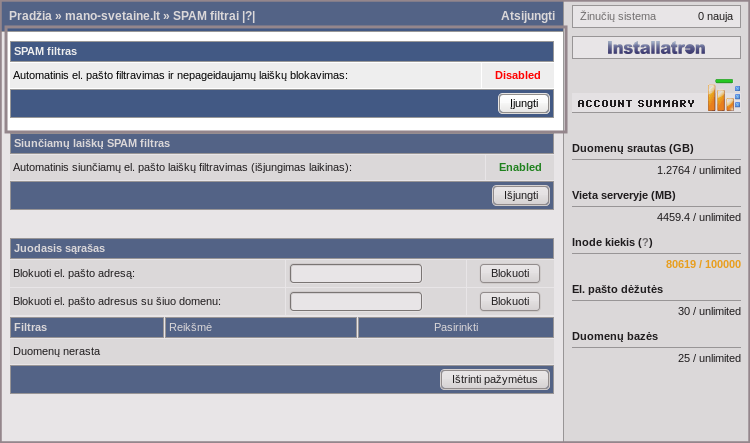Focus the block email address field
Viewport: 750px width, 443px height.
[355, 273]
